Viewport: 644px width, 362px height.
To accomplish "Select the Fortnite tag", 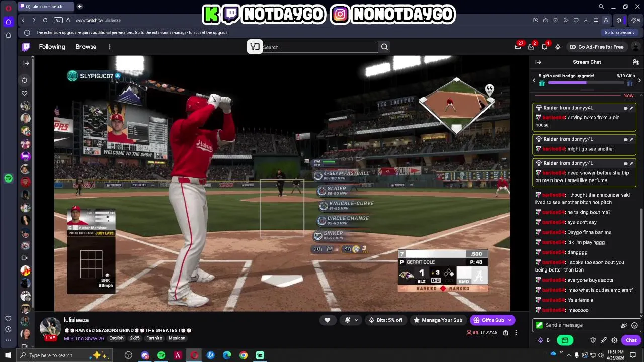I will [154, 338].
